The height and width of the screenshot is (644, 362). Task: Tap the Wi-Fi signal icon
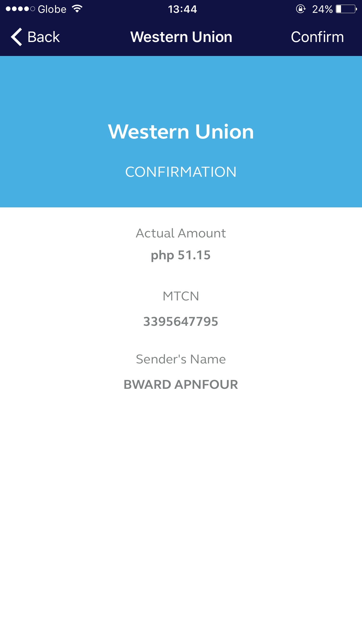click(77, 9)
